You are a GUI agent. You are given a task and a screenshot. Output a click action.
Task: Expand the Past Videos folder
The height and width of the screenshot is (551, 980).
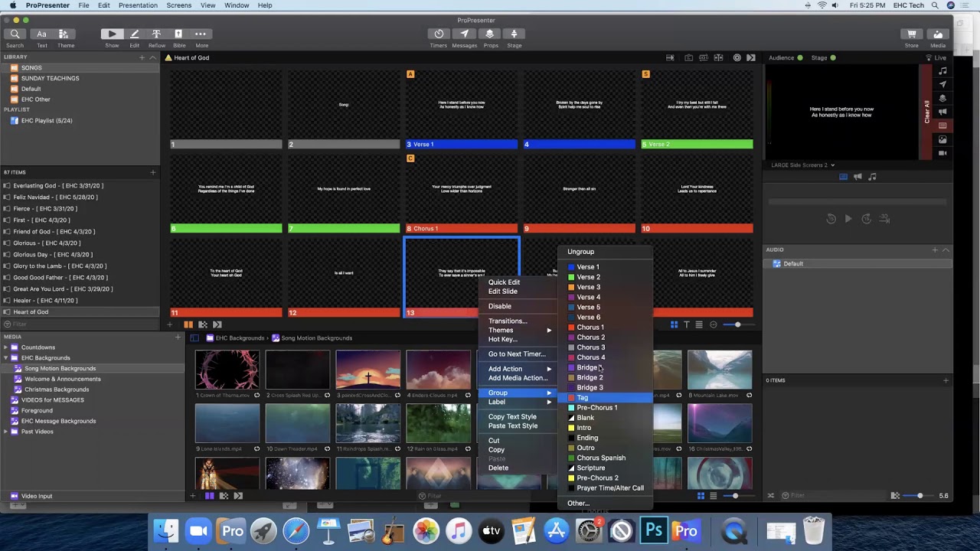point(5,432)
